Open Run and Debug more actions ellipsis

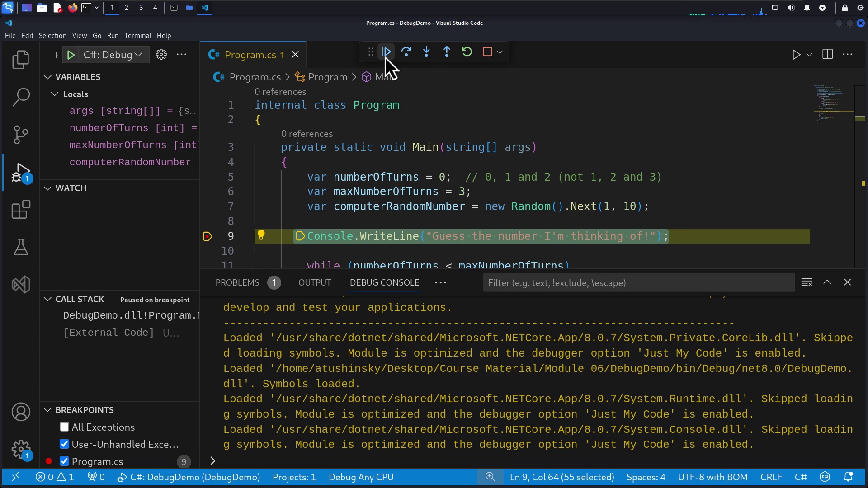pos(182,55)
